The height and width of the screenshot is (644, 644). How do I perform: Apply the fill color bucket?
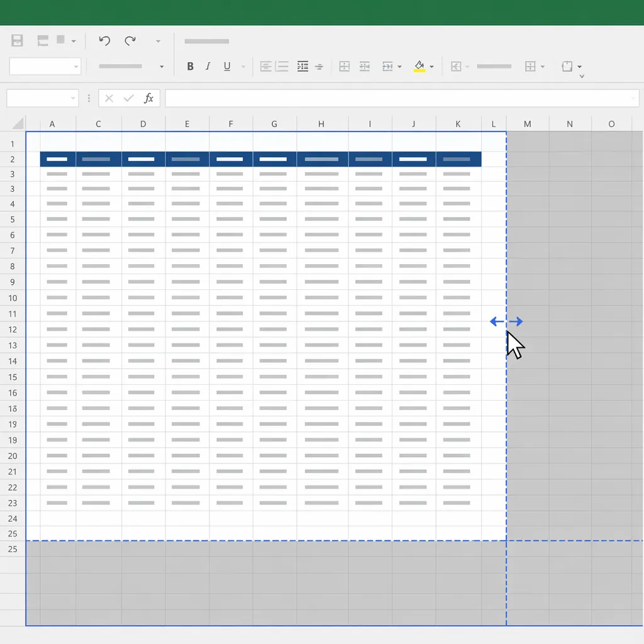click(419, 66)
